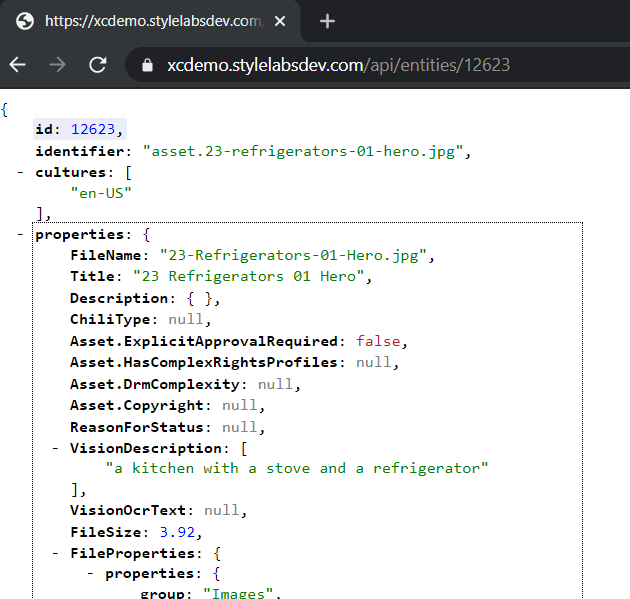630x599 pixels.
Task: Click the cultures key
Action: tap(71, 172)
